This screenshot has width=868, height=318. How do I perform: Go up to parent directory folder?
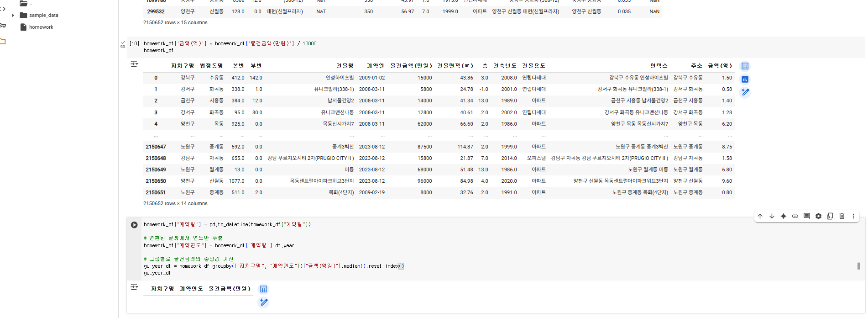tap(24, 4)
